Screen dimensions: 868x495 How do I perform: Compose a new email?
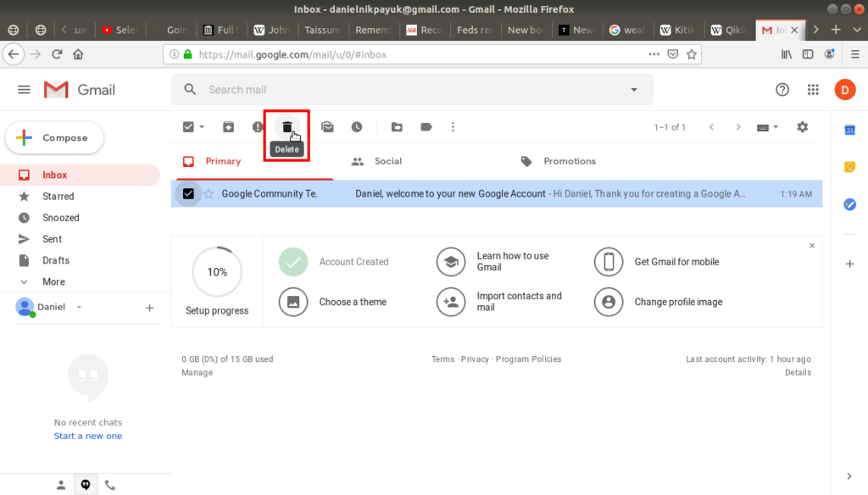point(54,138)
